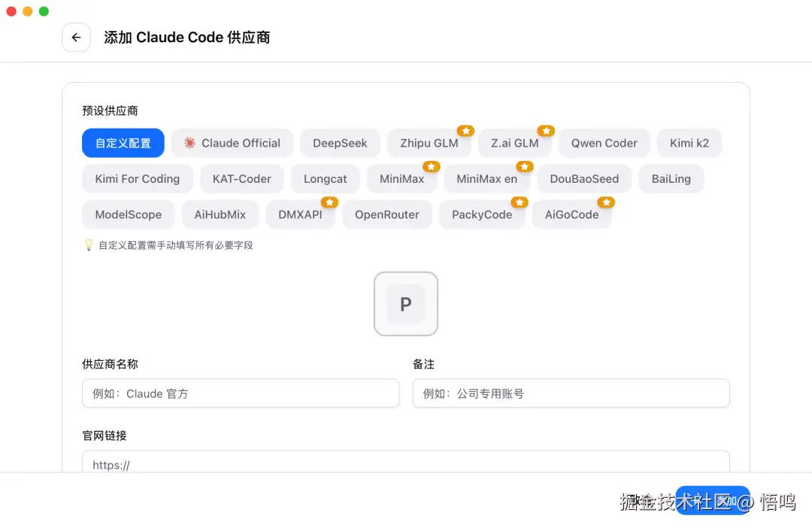Select the 自定义配置 preset option
The height and width of the screenshot is (528, 812).
click(x=123, y=143)
